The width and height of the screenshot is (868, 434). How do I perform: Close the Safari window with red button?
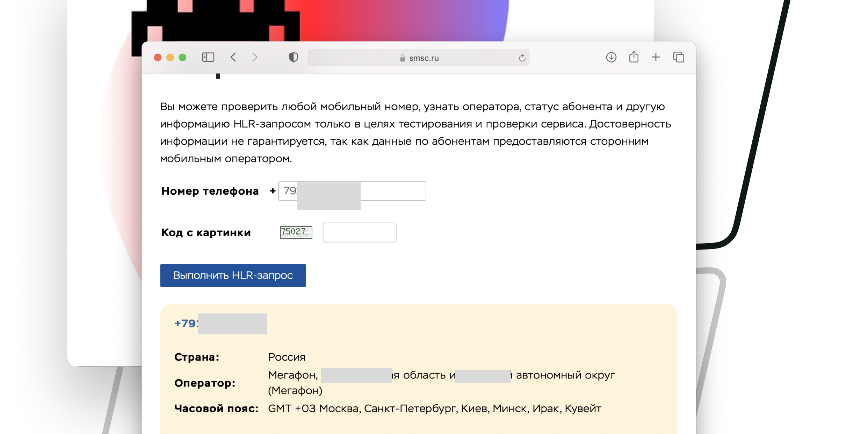pos(158,58)
